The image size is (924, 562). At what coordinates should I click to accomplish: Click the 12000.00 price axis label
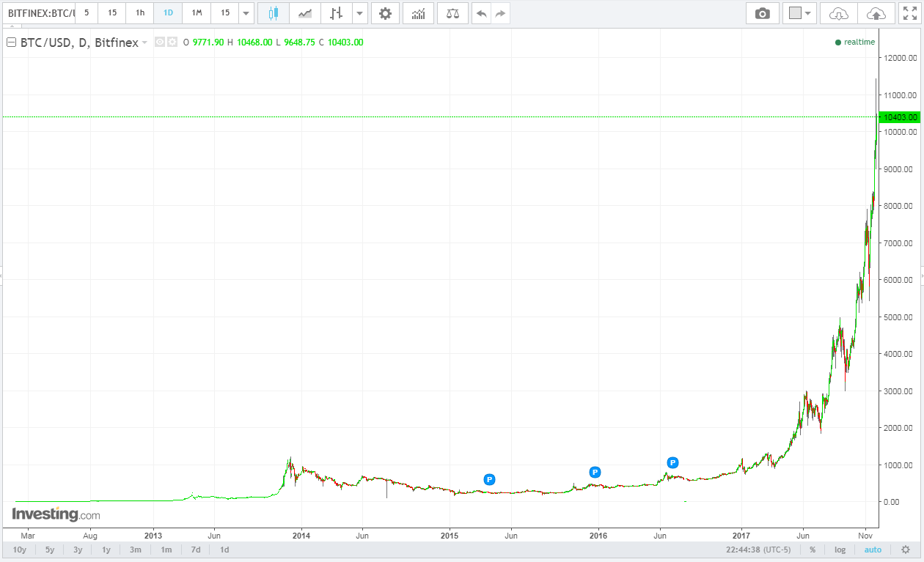coord(901,58)
